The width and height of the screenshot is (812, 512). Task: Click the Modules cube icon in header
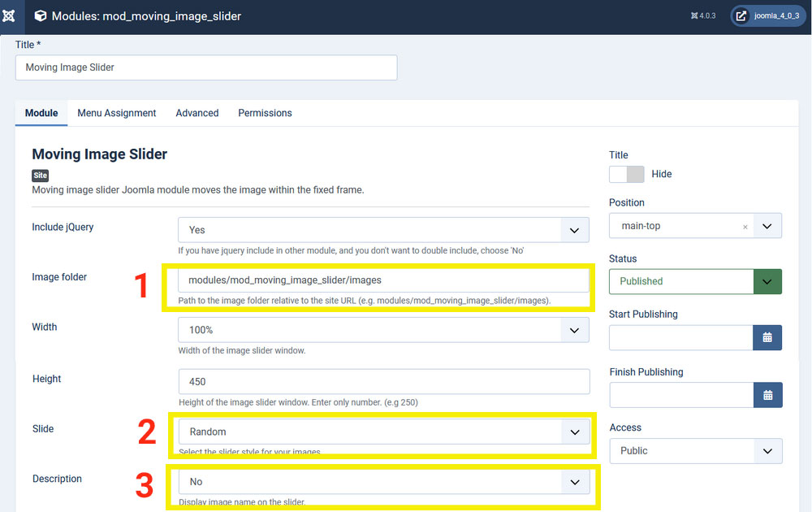40,16
